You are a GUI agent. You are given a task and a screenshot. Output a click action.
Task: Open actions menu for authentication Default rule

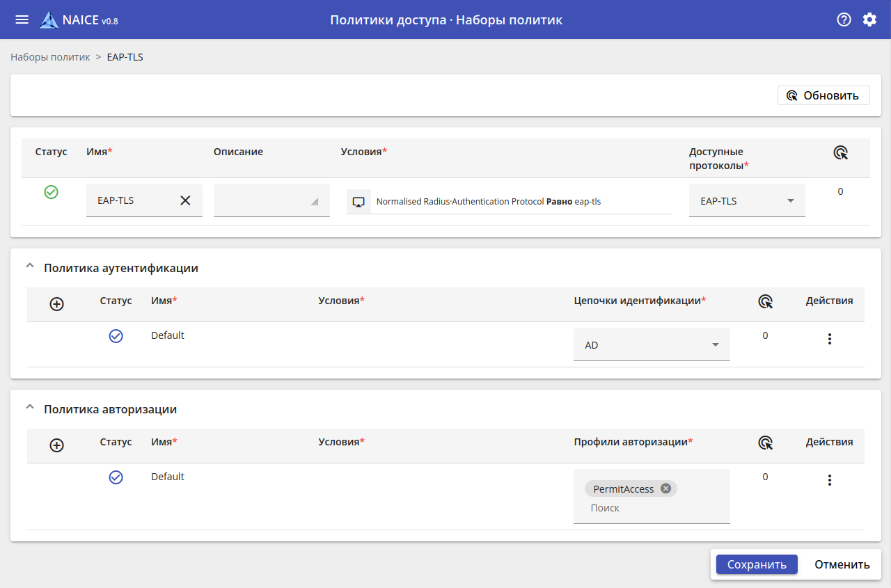(829, 339)
